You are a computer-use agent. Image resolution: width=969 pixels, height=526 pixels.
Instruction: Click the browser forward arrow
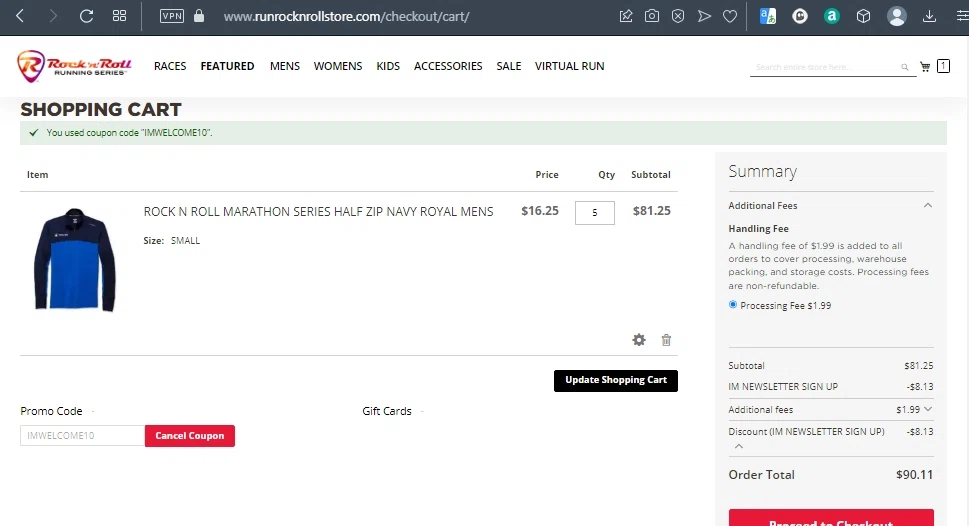(53, 16)
